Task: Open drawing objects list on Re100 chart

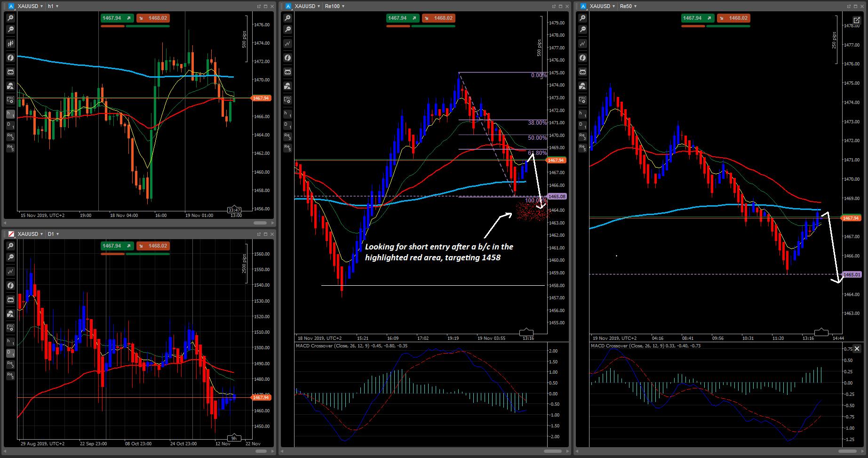Action: pyautogui.click(x=287, y=86)
